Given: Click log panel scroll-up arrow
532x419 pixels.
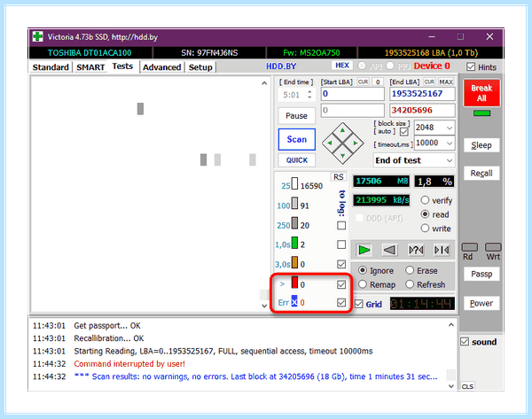Looking at the screenshot, I should pos(451,325).
